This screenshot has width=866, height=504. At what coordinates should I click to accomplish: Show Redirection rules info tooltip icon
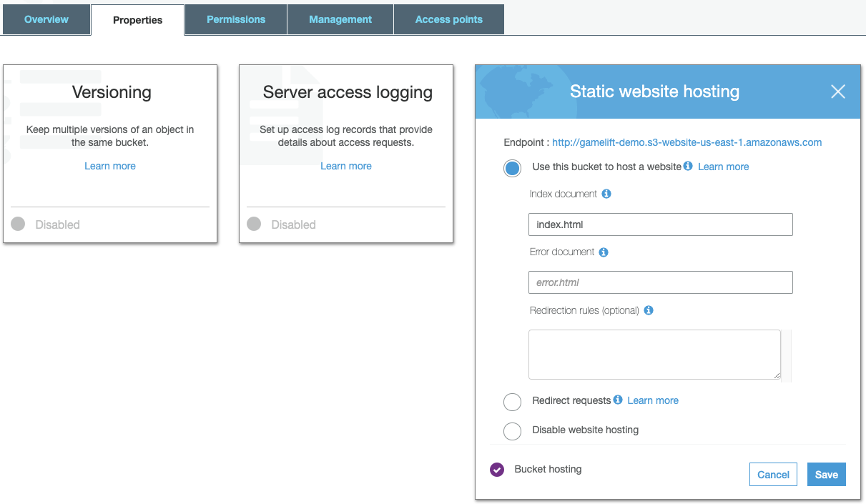point(649,310)
